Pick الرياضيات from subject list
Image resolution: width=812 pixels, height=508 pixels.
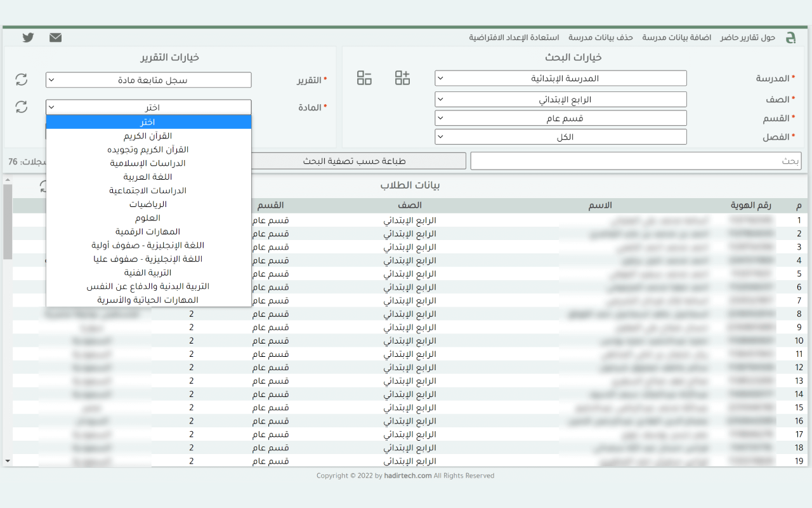[148, 204]
